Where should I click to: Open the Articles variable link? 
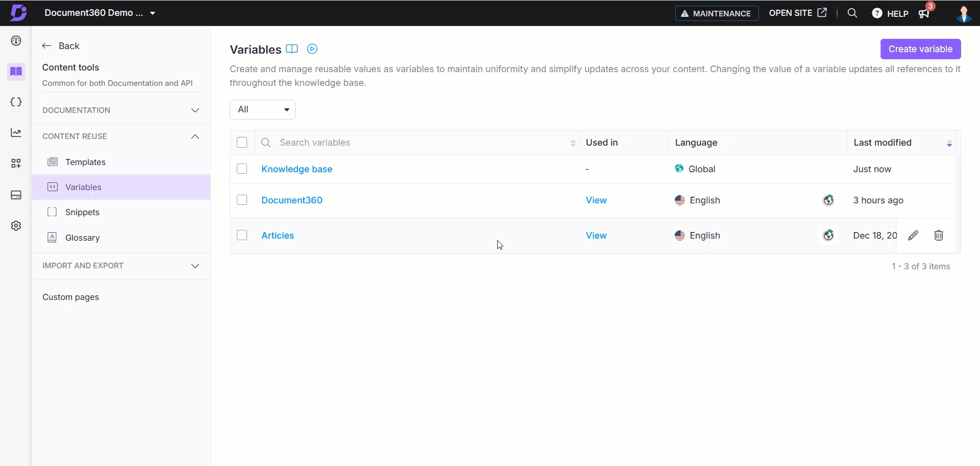click(278, 236)
